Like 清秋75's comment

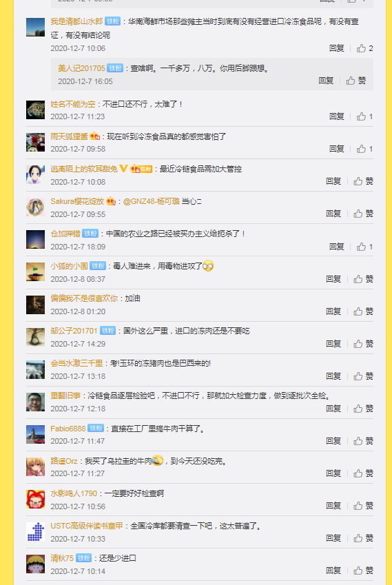(x=363, y=571)
